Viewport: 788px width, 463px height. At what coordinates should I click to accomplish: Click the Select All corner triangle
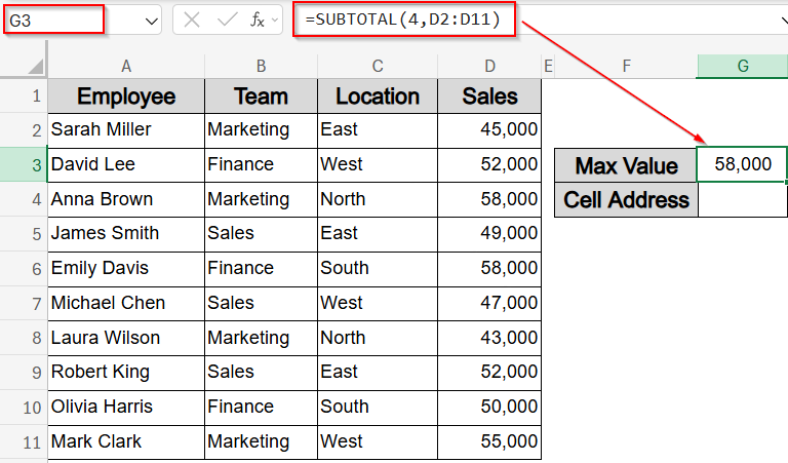[x=35, y=66]
